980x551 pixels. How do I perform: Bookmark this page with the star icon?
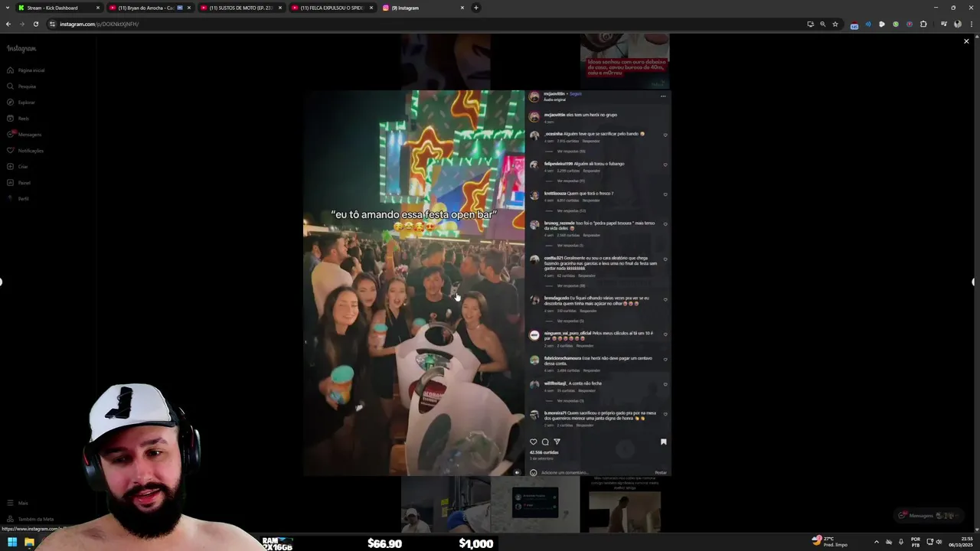click(x=835, y=24)
